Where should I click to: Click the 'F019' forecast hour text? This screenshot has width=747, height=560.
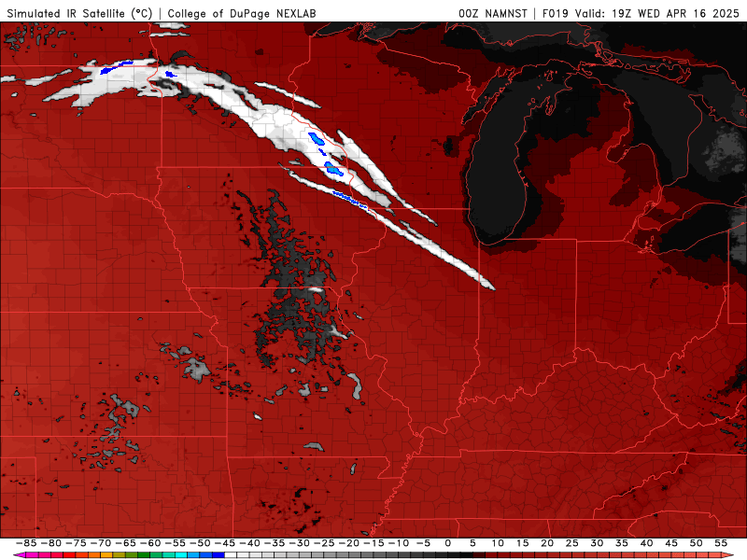(556, 13)
